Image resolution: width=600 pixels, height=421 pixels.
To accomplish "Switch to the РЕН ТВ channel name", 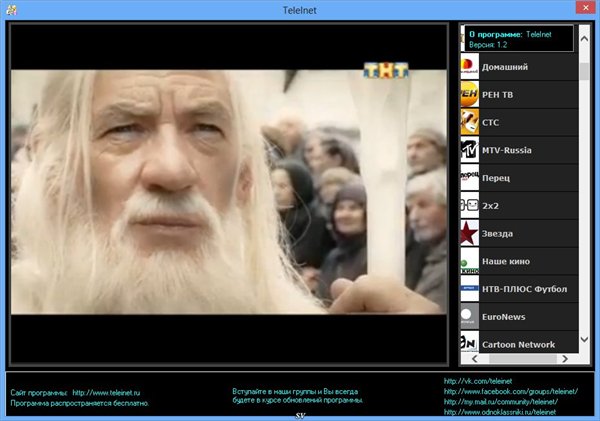I will (497, 95).
